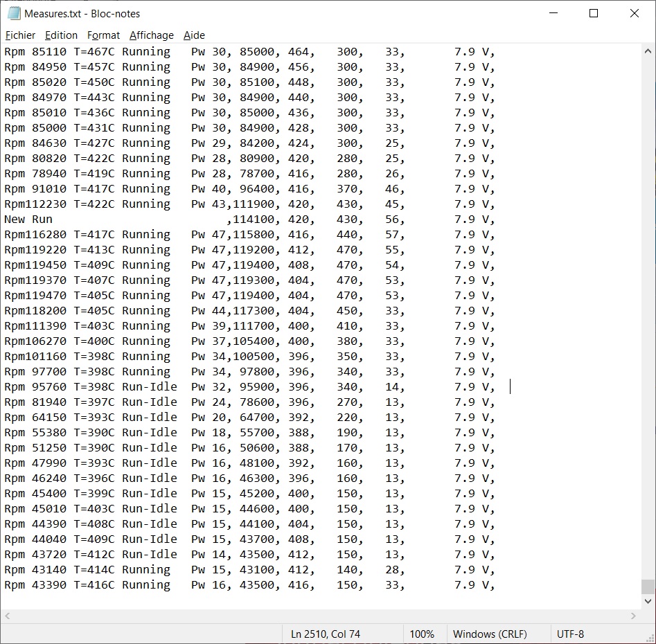Screen dimensions: 656x644
Task: Click the vertical scrollbar thumb
Action: (648, 587)
